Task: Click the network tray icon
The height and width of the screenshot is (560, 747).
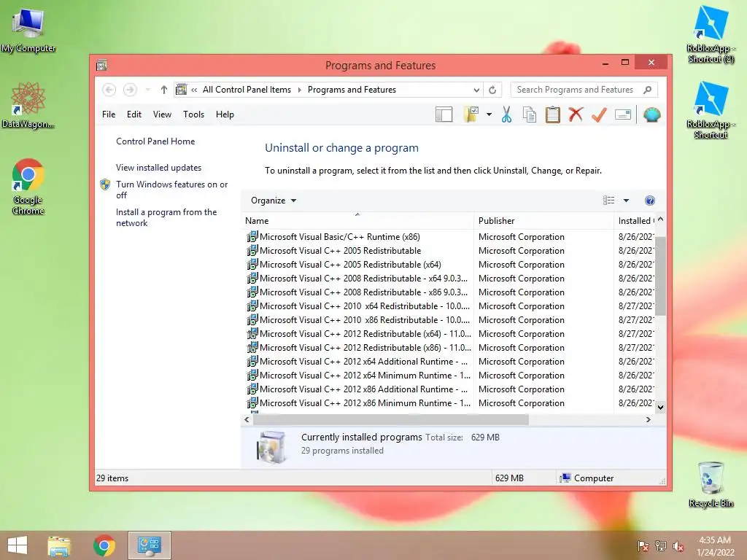Action: (x=661, y=547)
